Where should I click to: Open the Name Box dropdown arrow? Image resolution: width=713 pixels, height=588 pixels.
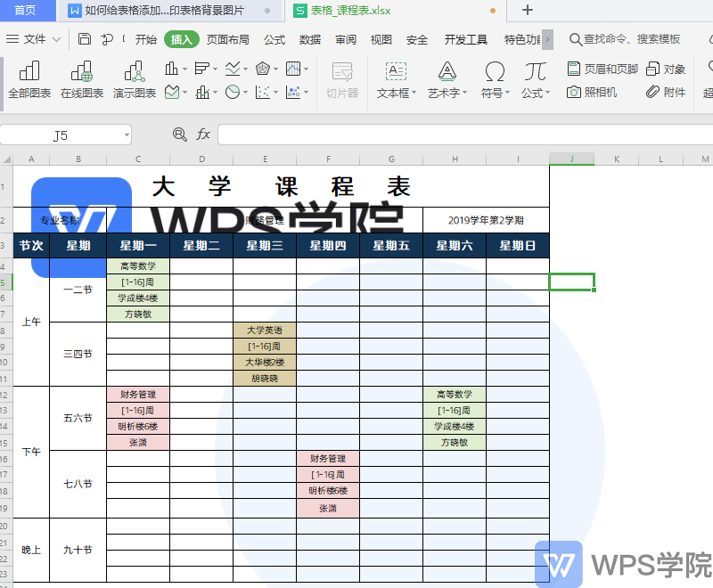point(127,135)
